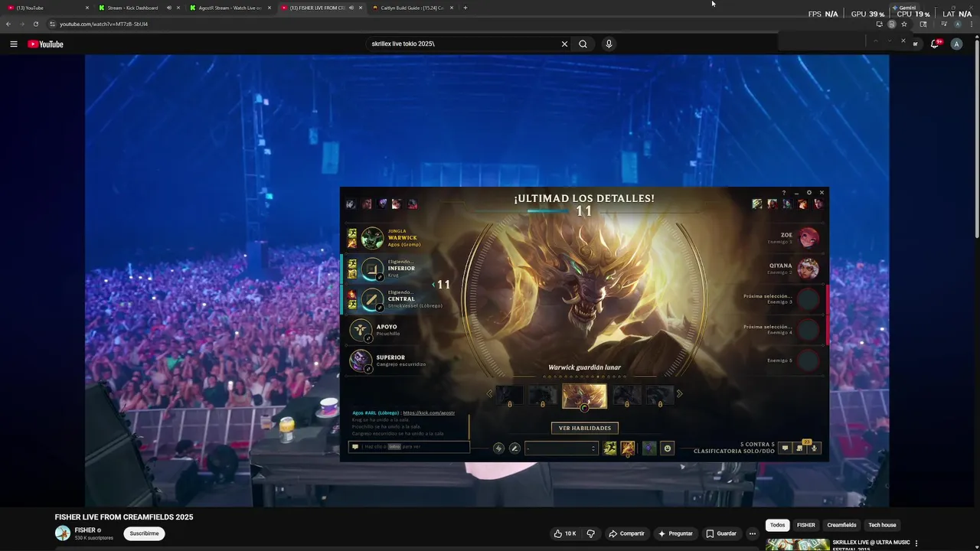Open the League client help question mark
Screen dimensions: 980x551
tap(784, 193)
